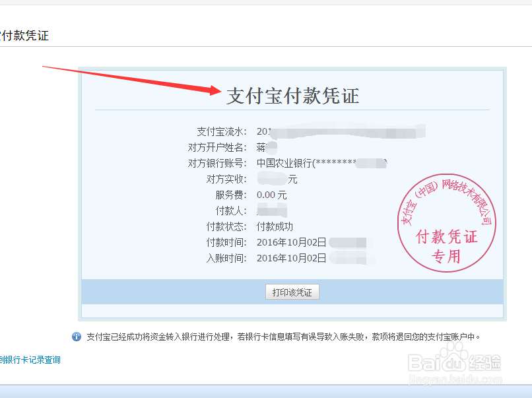Select the 付款成功 status text
The width and height of the screenshot is (532, 398).
[x=275, y=226]
